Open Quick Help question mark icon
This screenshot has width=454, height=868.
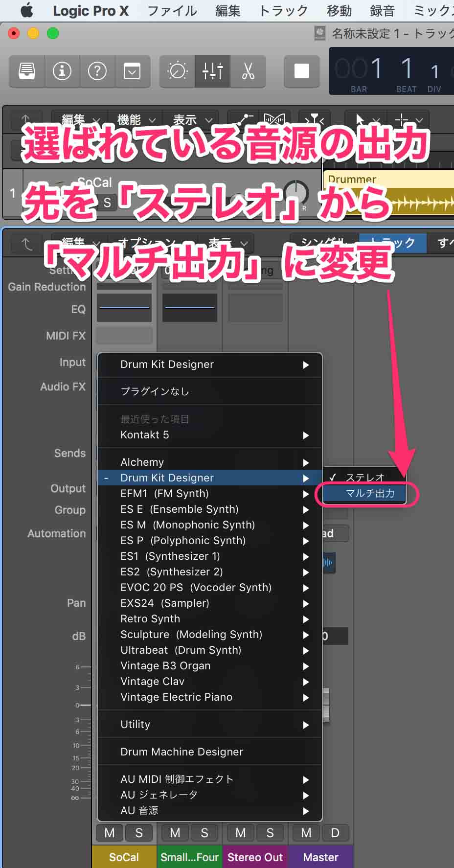tap(97, 71)
